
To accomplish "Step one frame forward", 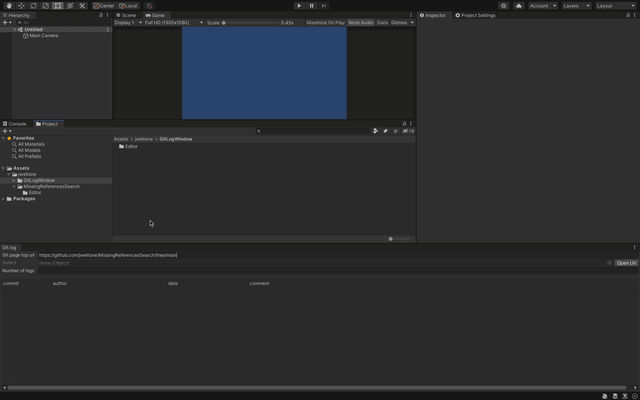I will tap(324, 6).
